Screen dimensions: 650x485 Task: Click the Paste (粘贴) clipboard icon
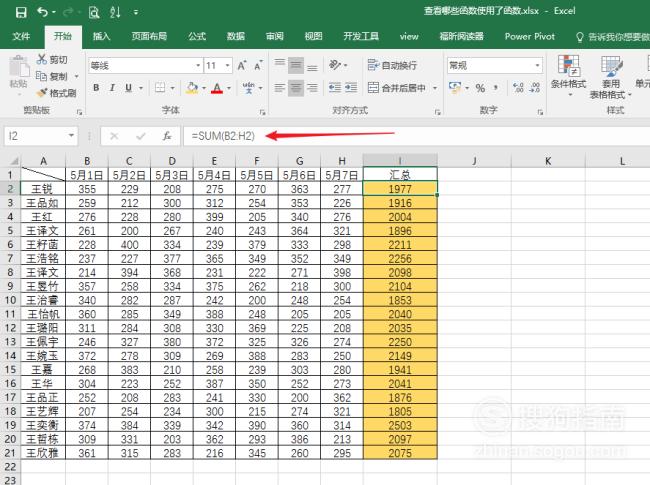(x=19, y=66)
